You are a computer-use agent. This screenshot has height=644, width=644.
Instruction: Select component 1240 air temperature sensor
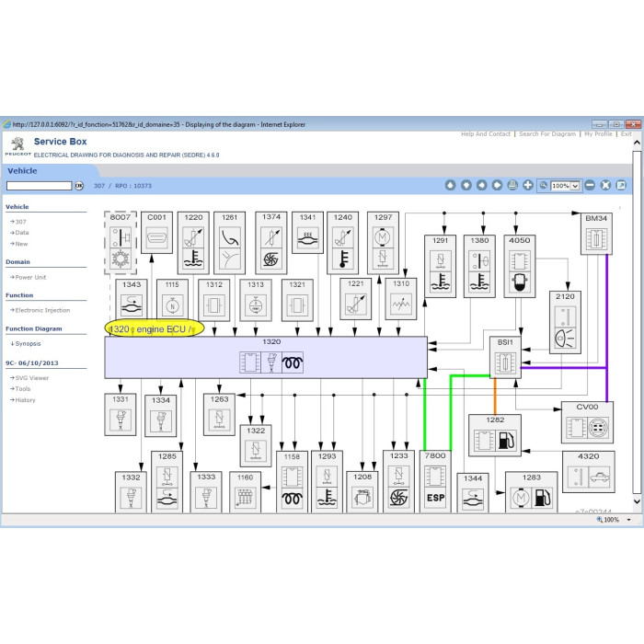[x=342, y=243]
